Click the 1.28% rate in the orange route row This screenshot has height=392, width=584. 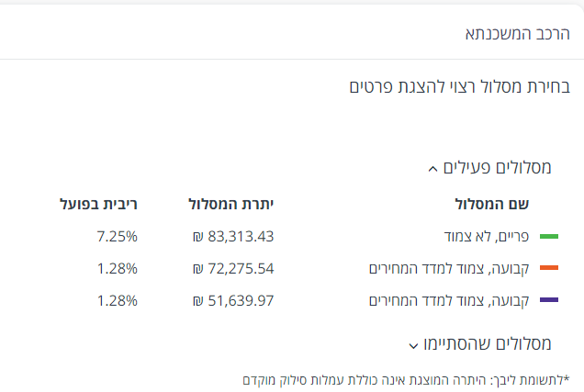pos(117,269)
